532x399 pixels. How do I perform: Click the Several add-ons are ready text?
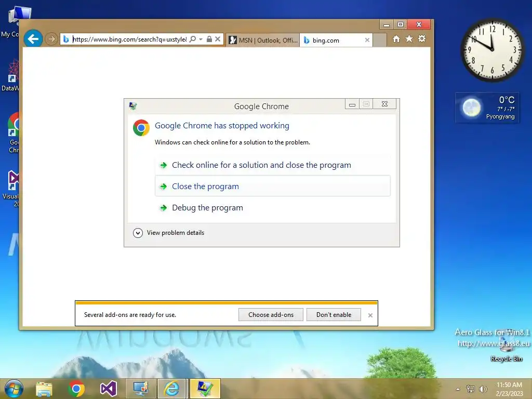pyautogui.click(x=130, y=315)
